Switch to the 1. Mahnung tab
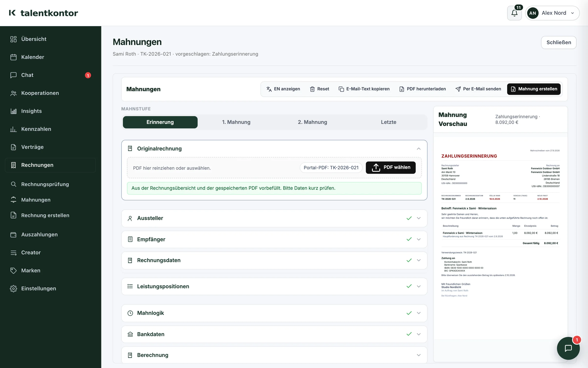Viewport: 588px width, 368px height. tap(236, 122)
